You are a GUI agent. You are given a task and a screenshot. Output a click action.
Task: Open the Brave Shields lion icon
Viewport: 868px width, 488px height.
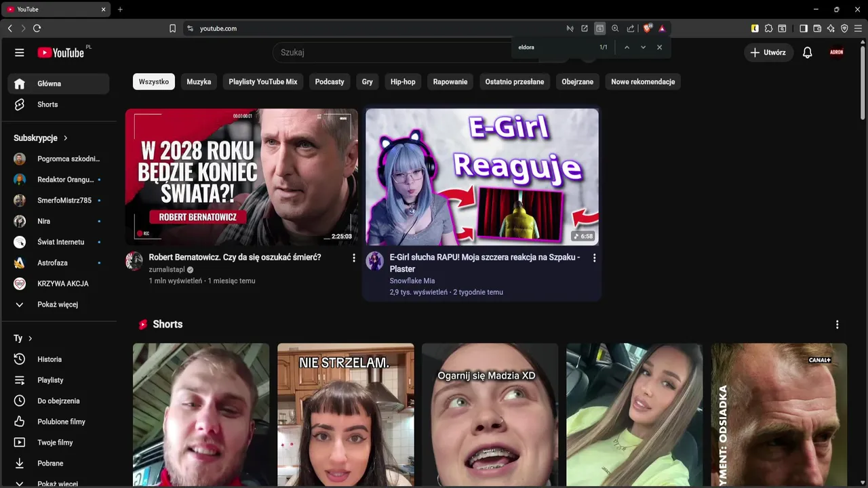pos(647,28)
